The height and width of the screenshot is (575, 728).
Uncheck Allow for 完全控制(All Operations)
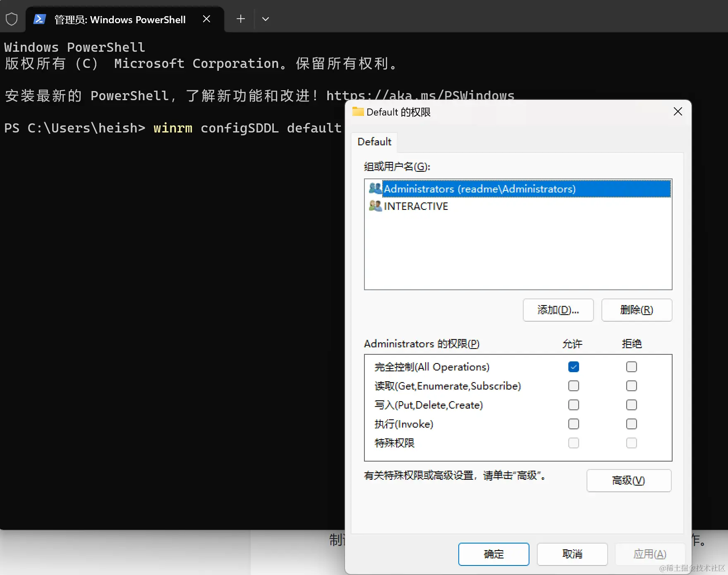574,367
